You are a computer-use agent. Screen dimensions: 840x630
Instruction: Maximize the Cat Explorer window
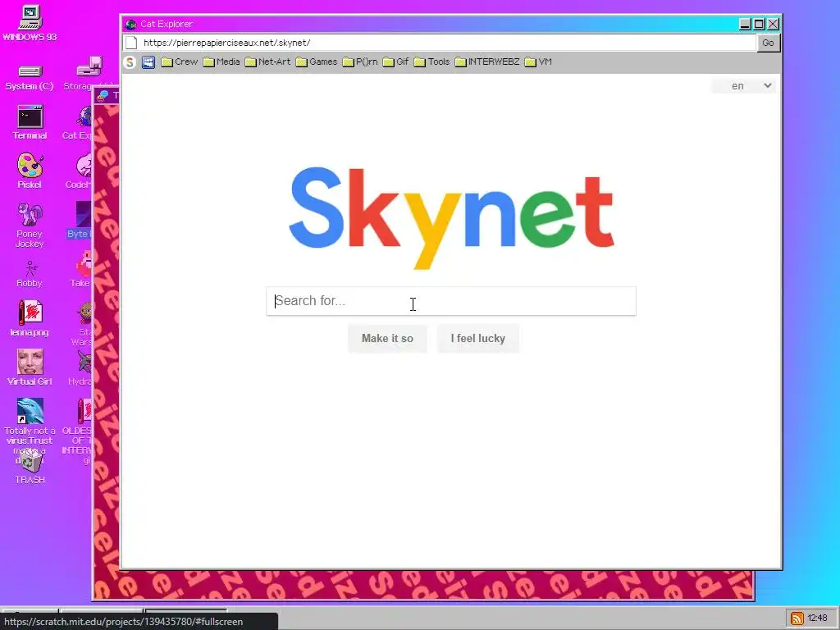coord(759,24)
